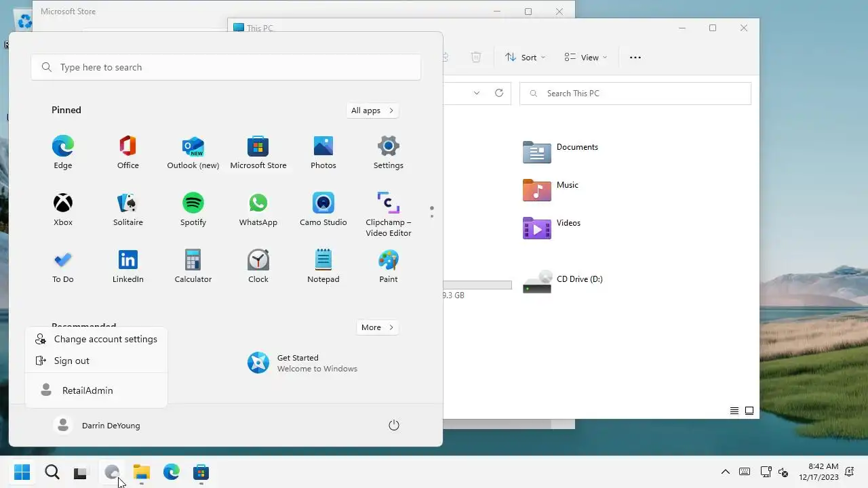
Task: Open Outlook (new) pinned app
Action: (193, 152)
